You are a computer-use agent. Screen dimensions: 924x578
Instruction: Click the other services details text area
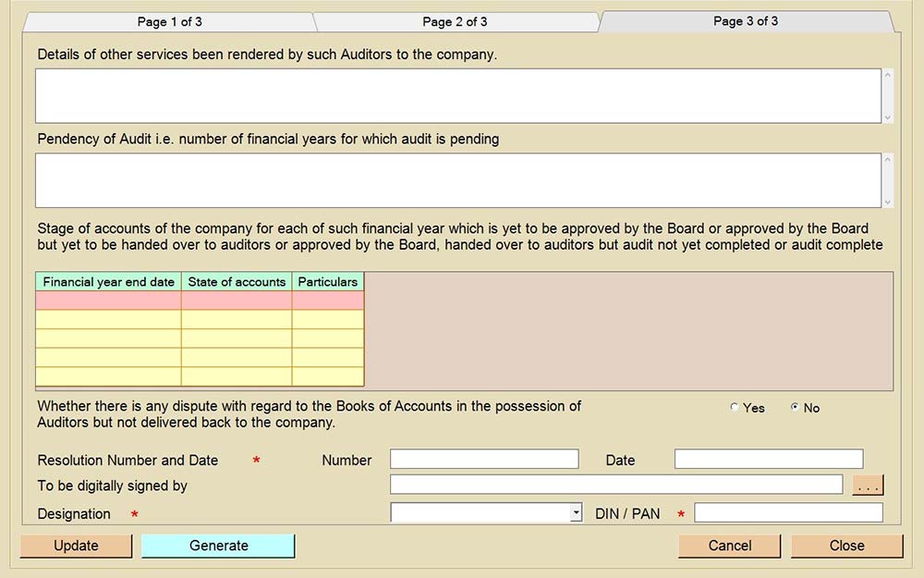458,95
